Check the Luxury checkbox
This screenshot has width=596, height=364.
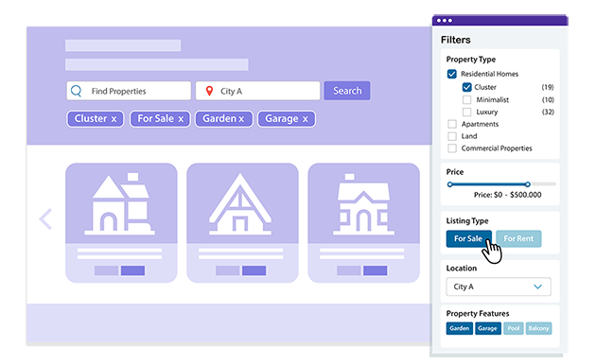(x=466, y=112)
